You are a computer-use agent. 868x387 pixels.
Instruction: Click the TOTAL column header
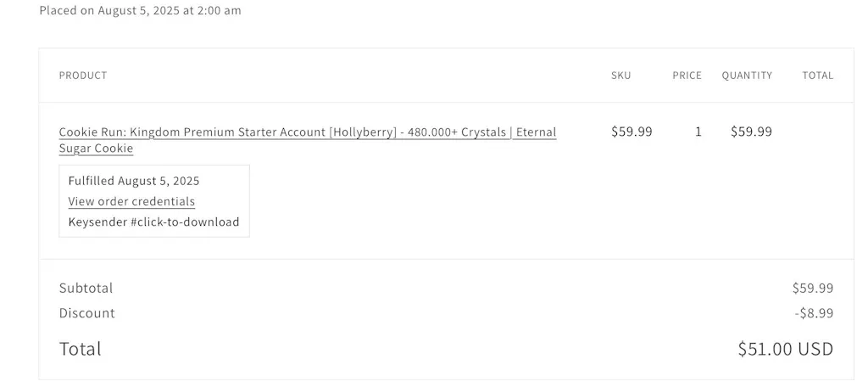[817, 76]
